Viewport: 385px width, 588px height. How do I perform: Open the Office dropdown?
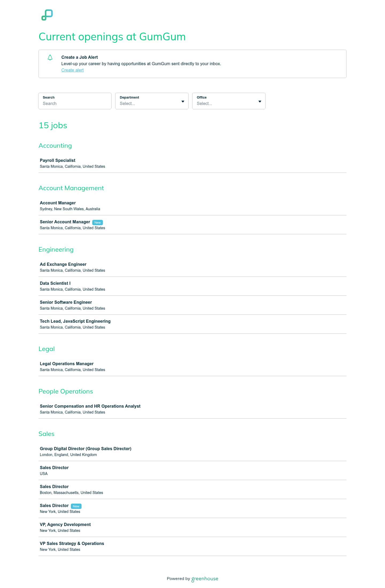(229, 101)
